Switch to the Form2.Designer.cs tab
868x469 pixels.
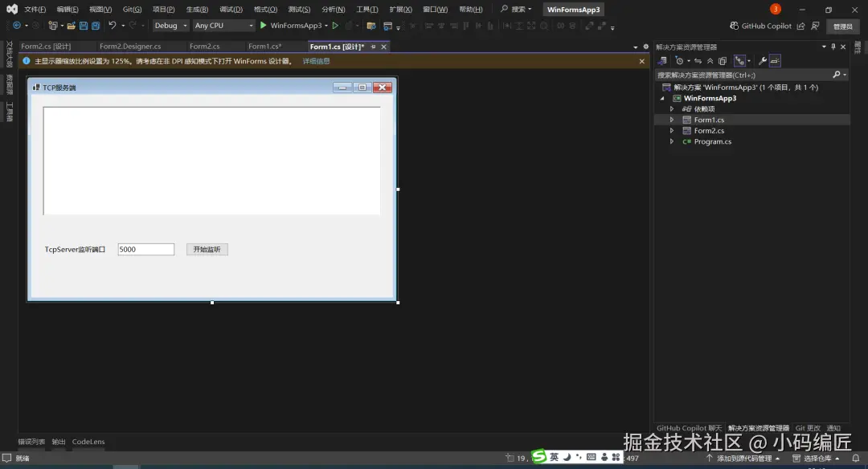coord(130,47)
